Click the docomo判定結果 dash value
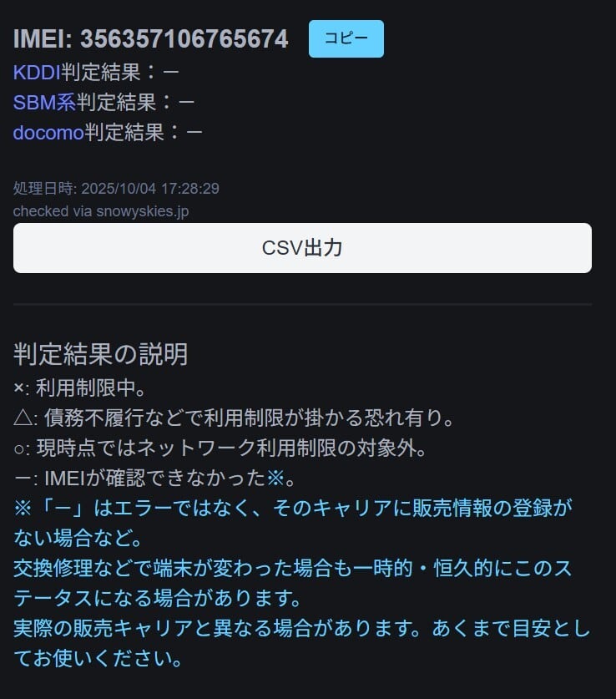 tap(194, 133)
